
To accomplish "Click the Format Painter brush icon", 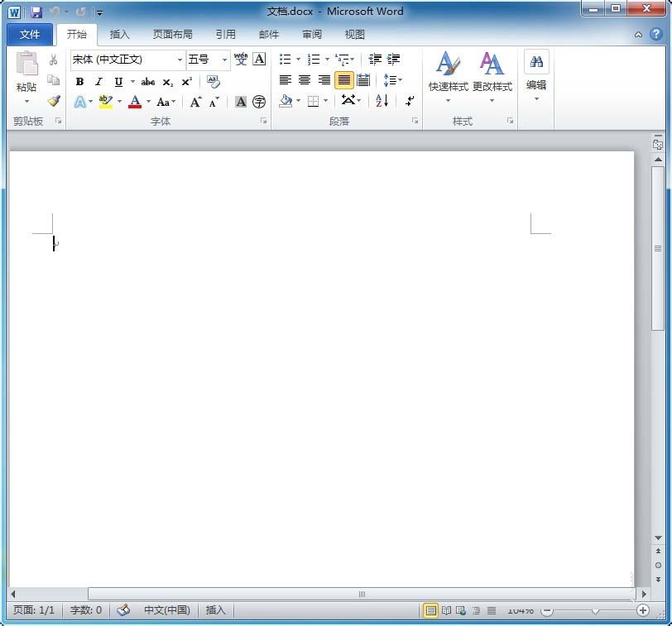I will pos(54,101).
